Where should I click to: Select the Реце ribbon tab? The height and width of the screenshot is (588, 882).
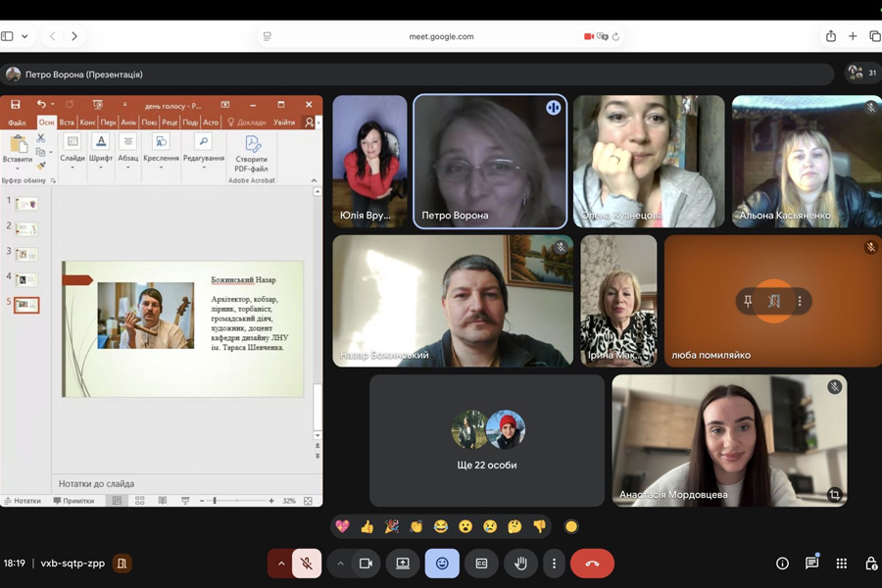[170, 122]
